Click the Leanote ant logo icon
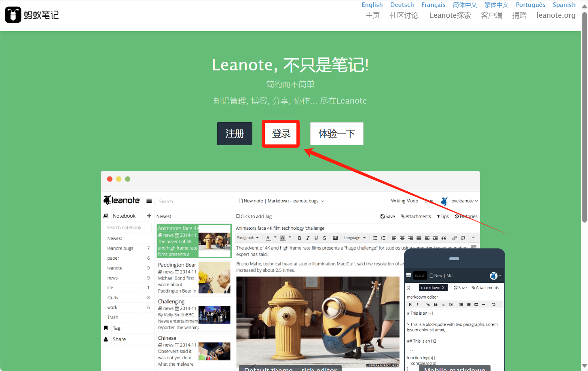This screenshot has width=588, height=371. click(13, 15)
